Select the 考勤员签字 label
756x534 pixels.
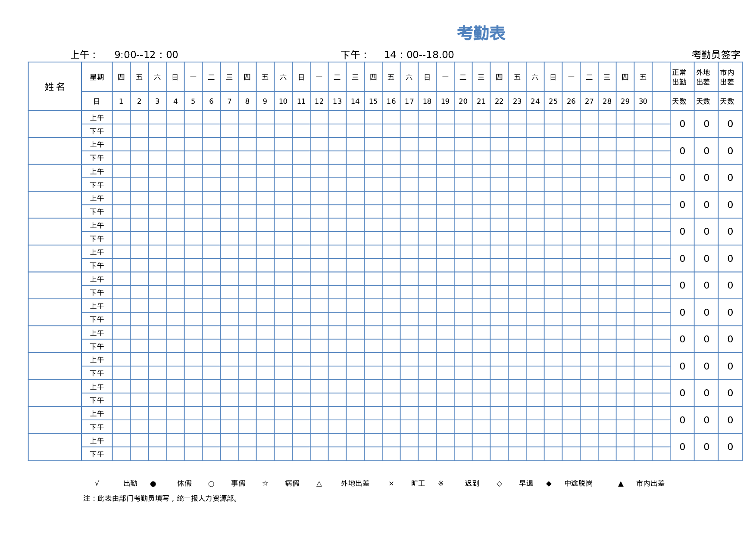[716, 55]
